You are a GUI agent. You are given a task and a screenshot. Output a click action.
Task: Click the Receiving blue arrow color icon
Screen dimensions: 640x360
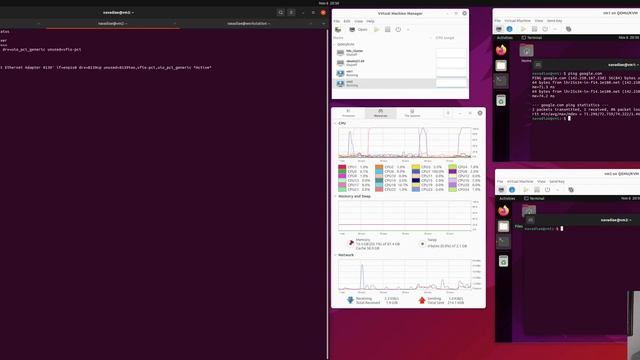(x=350, y=300)
